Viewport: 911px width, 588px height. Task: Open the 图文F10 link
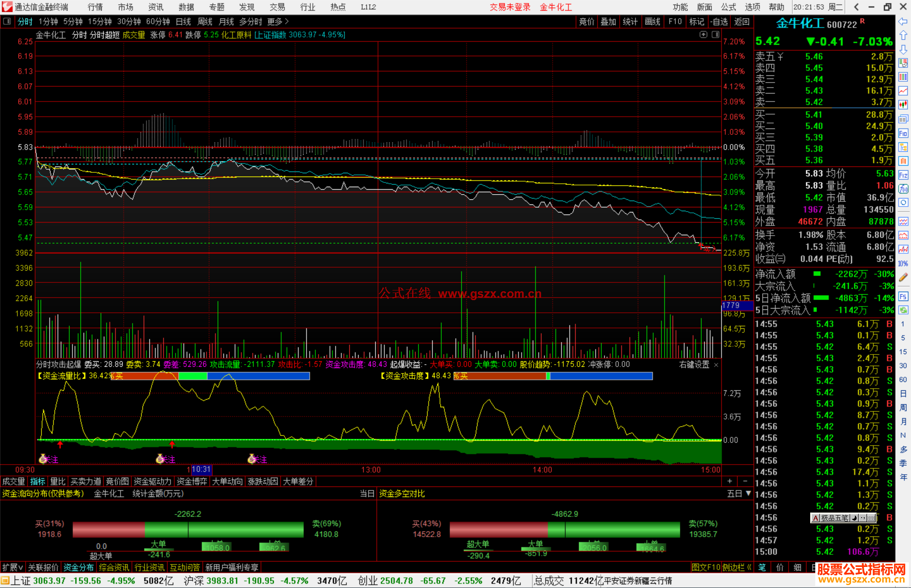click(x=706, y=567)
